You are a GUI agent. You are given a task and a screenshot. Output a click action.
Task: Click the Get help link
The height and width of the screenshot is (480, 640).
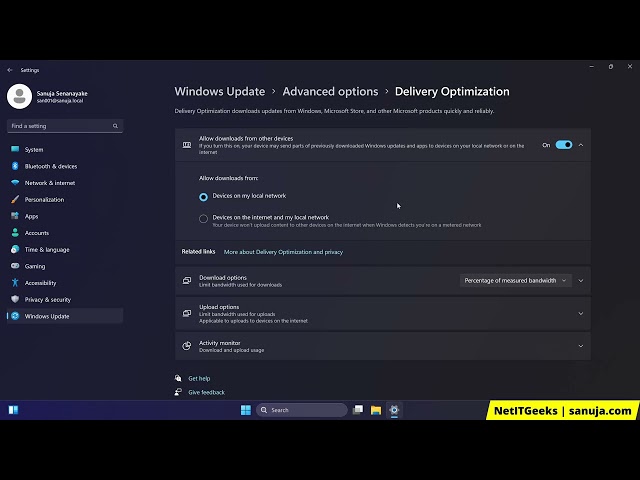click(199, 378)
